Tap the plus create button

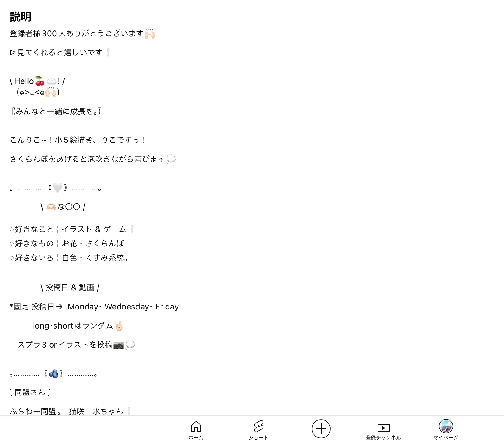pyautogui.click(x=321, y=429)
